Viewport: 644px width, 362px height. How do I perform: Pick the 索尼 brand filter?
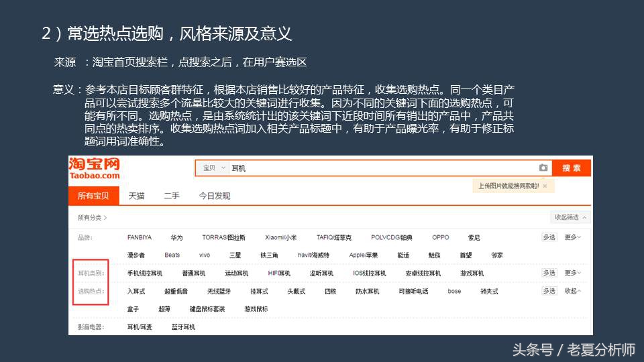(474, 237)
